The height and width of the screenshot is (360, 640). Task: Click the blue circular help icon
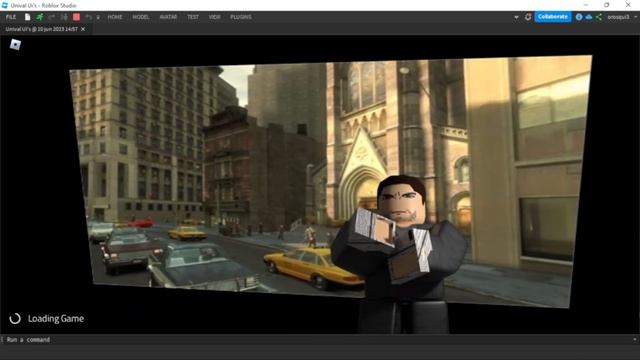point(579,17)
